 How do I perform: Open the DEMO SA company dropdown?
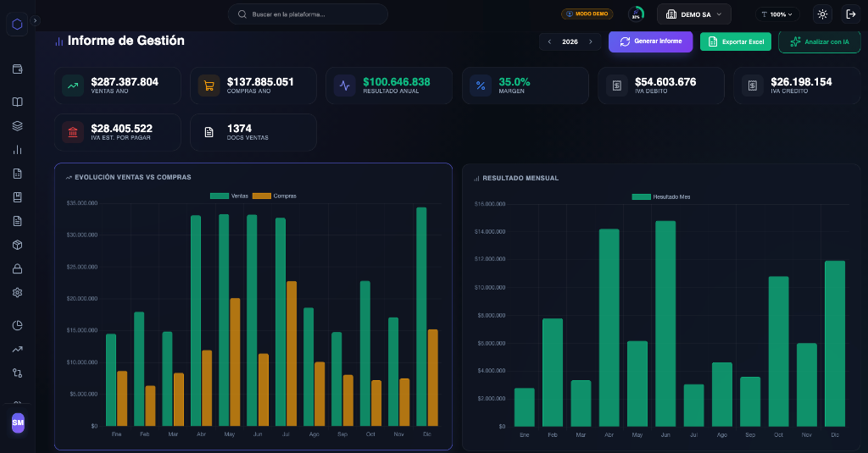pyautogui.click(x=693, y=14)
